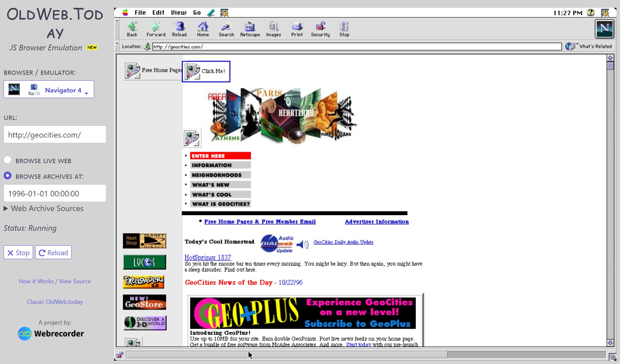
Task: Click WHAT IS GEOCITIES? navigation button
Action: 220,204
